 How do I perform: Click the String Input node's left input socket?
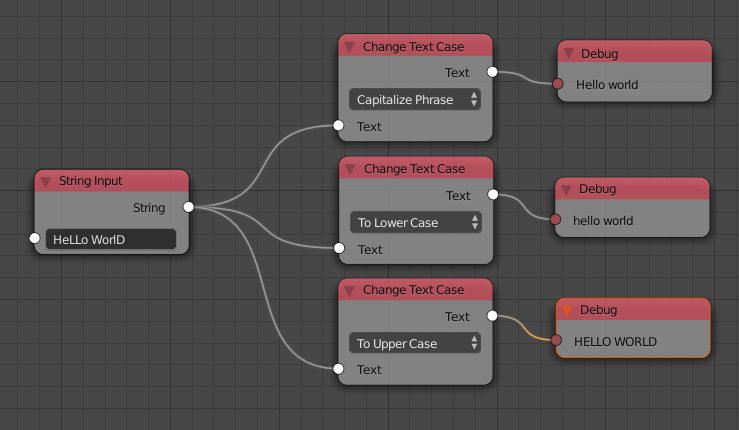coord(34,238)
